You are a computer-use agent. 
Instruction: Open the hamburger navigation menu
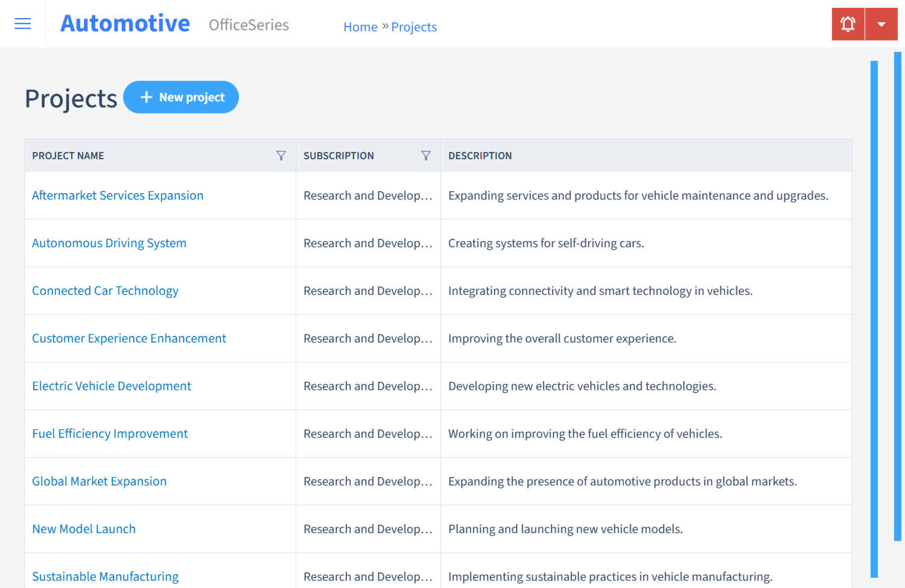(22, 24)
